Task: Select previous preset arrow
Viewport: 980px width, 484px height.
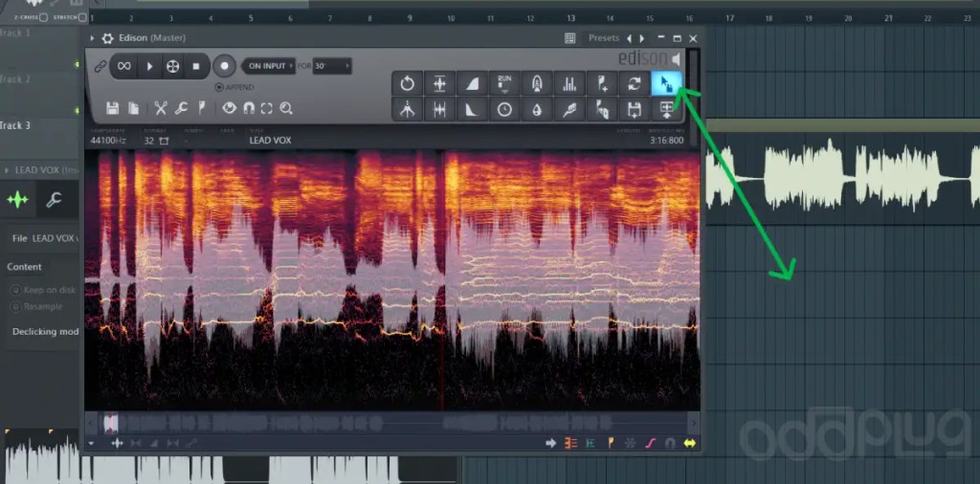Action: (x=630, y=38)
